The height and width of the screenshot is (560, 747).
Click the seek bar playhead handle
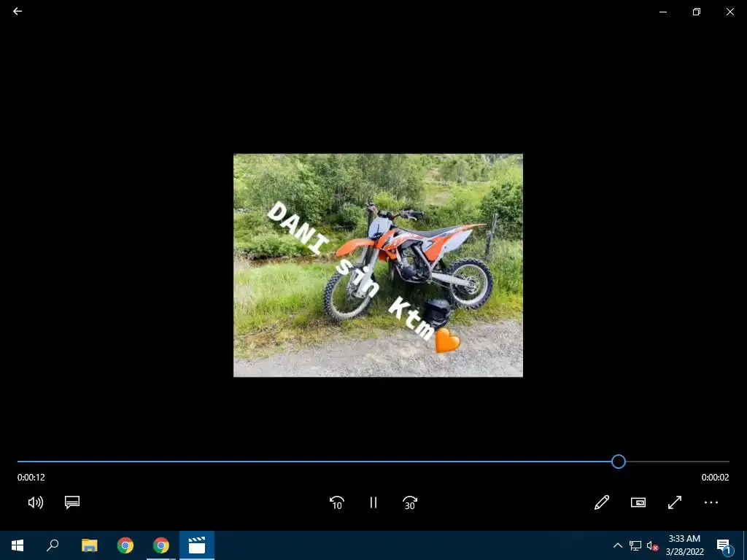click(619, 462)
